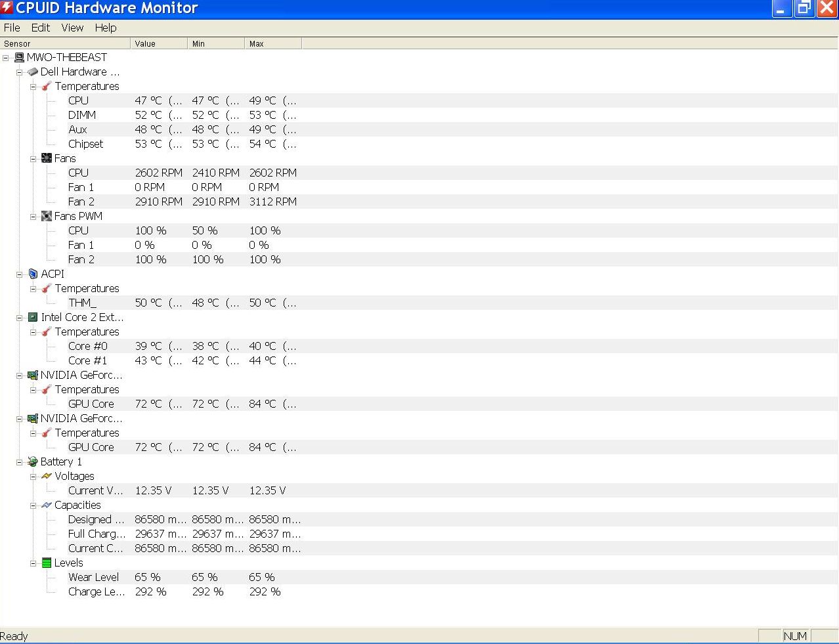Click the Battery 1 icon
The image size is (839, 644).
click(33, 462)
